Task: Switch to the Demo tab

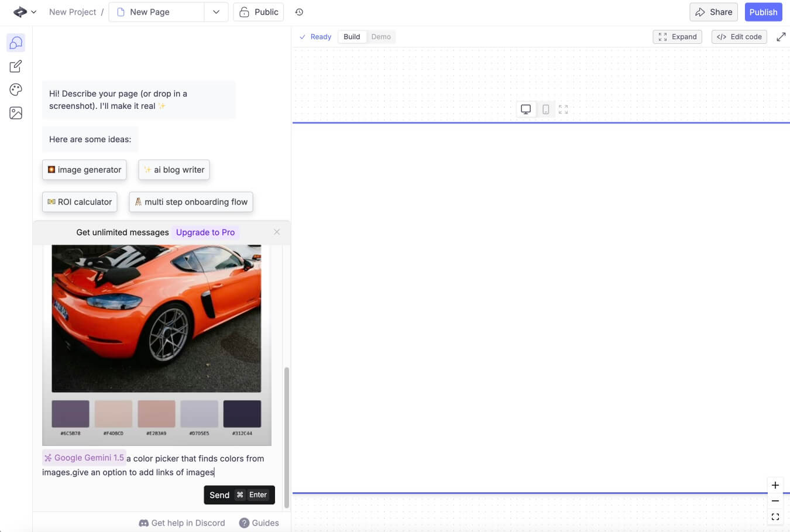Action: 381,37
